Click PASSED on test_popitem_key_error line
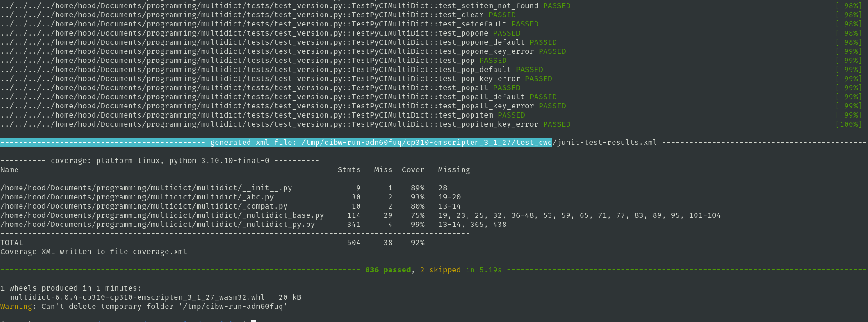 (556, 124)
